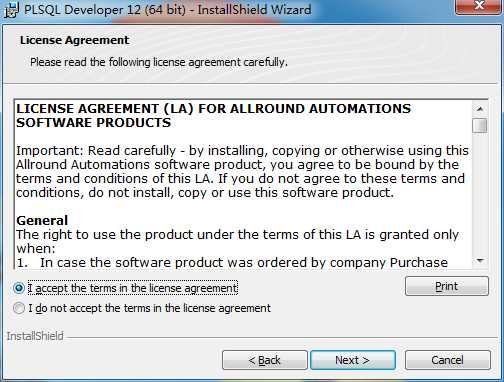
Task: Click the 'License Agreement' page header
Action: tap(74, 40)
